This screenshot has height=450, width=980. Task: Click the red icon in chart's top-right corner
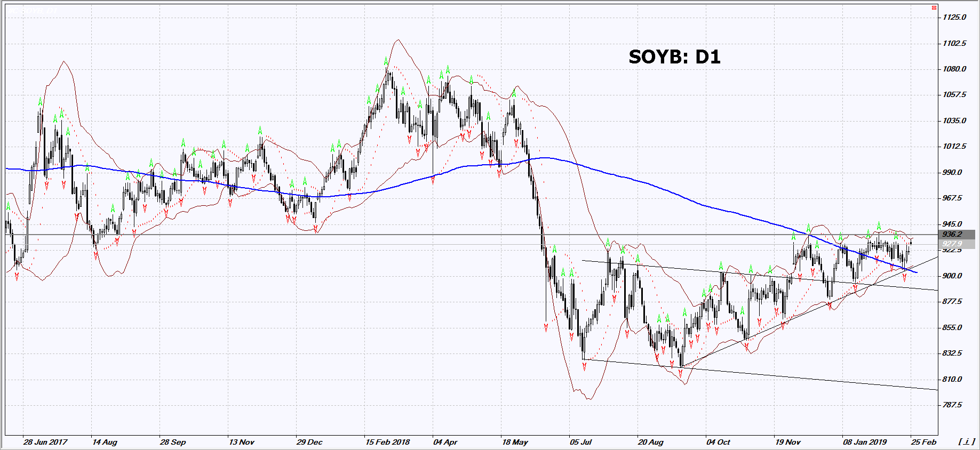pos(934,8)
